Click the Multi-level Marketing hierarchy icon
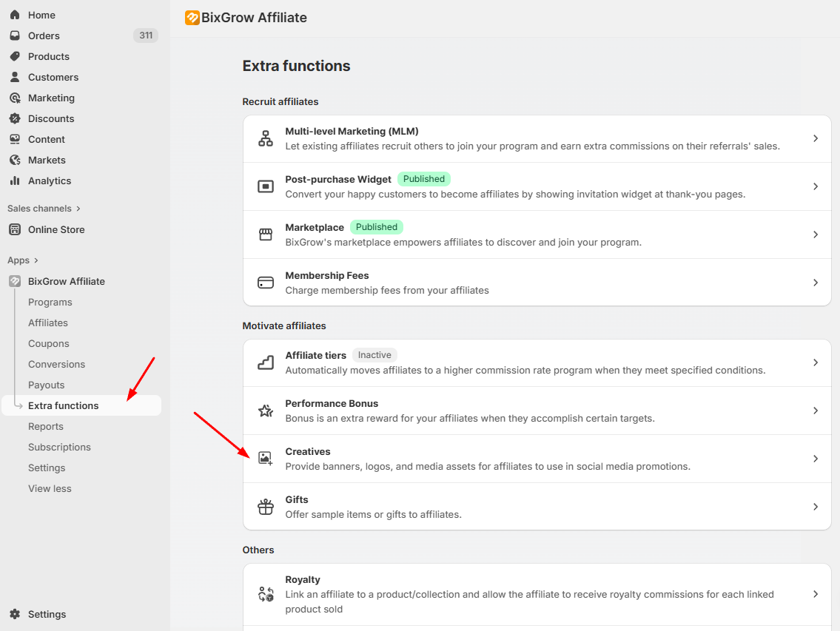 [x=265, y=138]
